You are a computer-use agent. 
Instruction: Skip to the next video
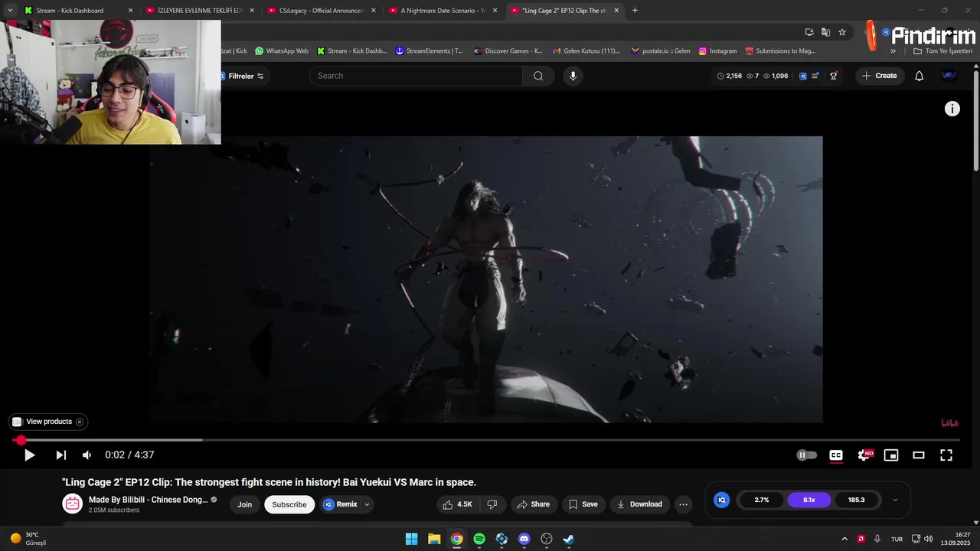pos(60,455)
